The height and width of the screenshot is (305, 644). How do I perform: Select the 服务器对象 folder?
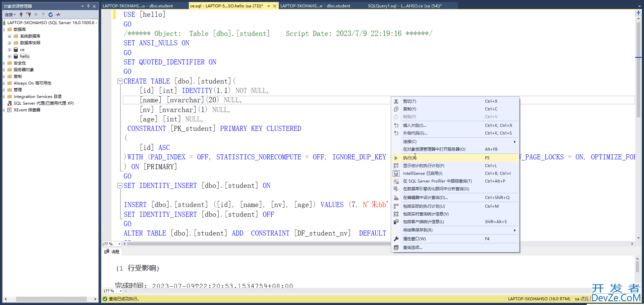click(x=24, y=70)
